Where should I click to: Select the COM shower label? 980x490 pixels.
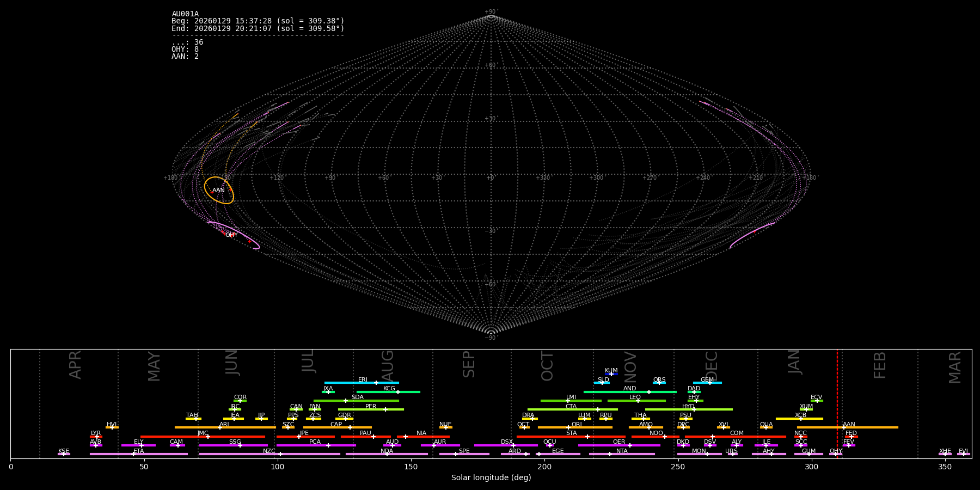(737, 433)
